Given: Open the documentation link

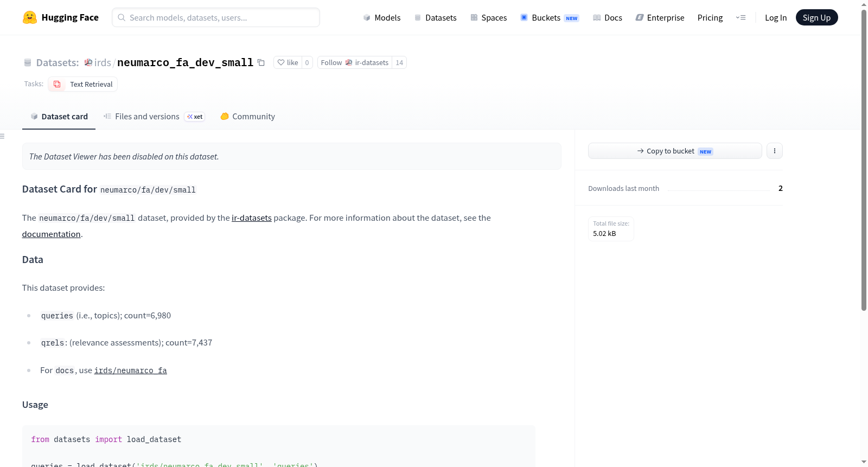Looking at the screenshot, I should click(x=51, y=234).
